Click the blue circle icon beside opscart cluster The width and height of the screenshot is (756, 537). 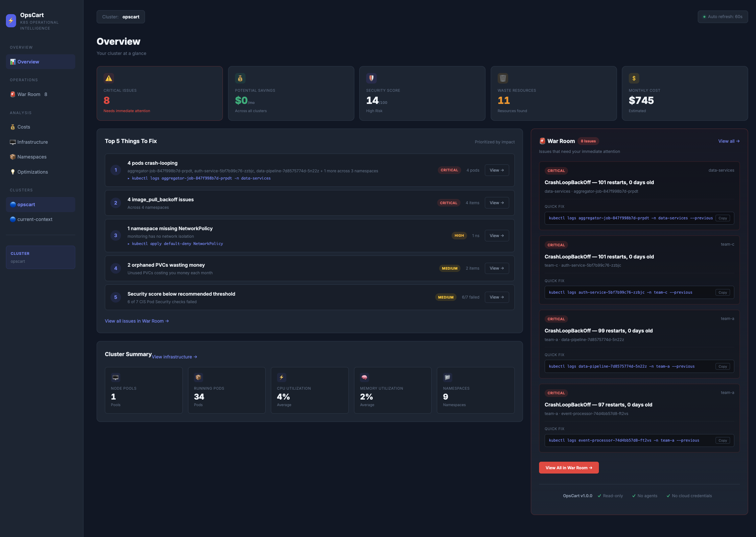(x=13, y=204)
